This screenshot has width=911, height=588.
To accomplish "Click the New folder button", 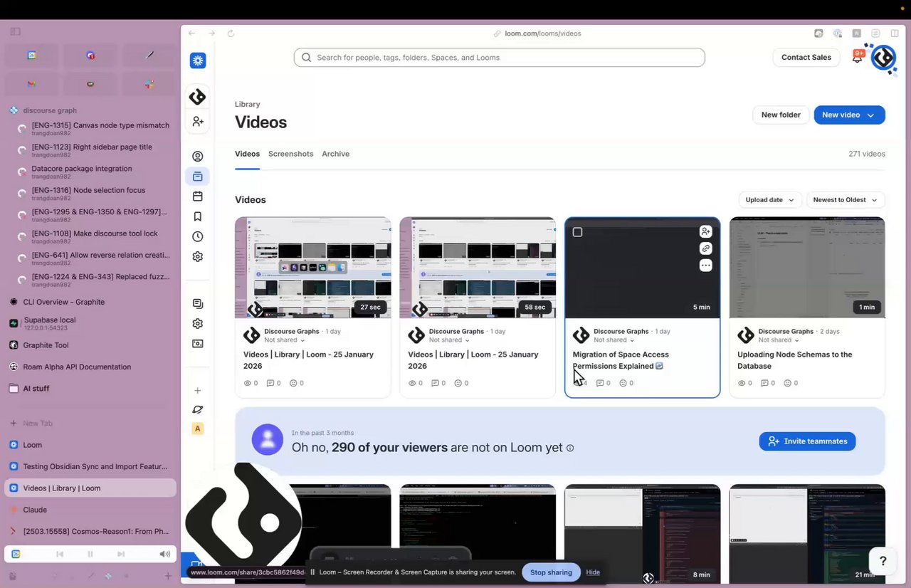I will (x=781, y=115).
